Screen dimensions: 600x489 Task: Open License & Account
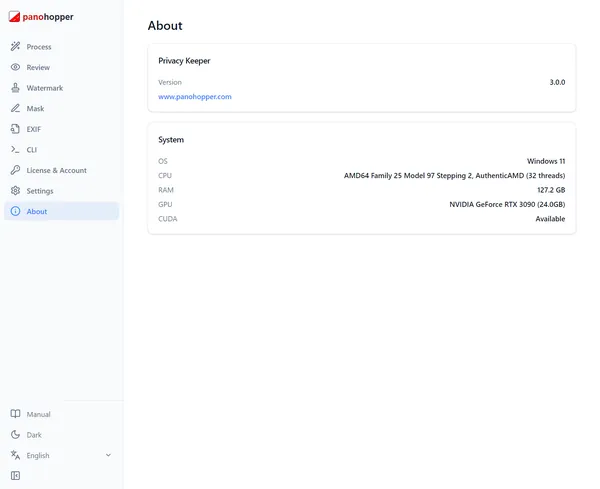point(62,170)
